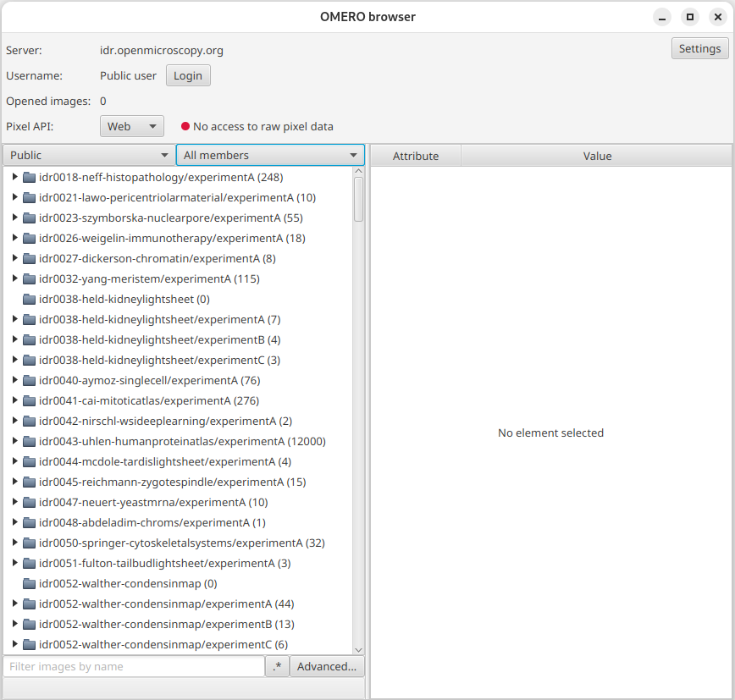The height and width of the screenshot is (700, 735).
Task: Select idr0048-abdeladim-chroms/experimentA (1) row
Action: (178, 523)
